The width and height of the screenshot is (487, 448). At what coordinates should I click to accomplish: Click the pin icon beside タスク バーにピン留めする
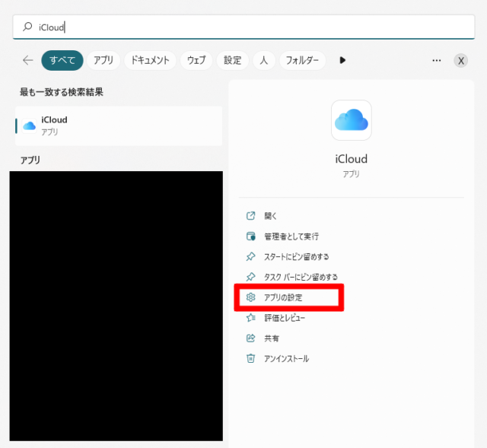pyautogui.click(x=250, y=277)
